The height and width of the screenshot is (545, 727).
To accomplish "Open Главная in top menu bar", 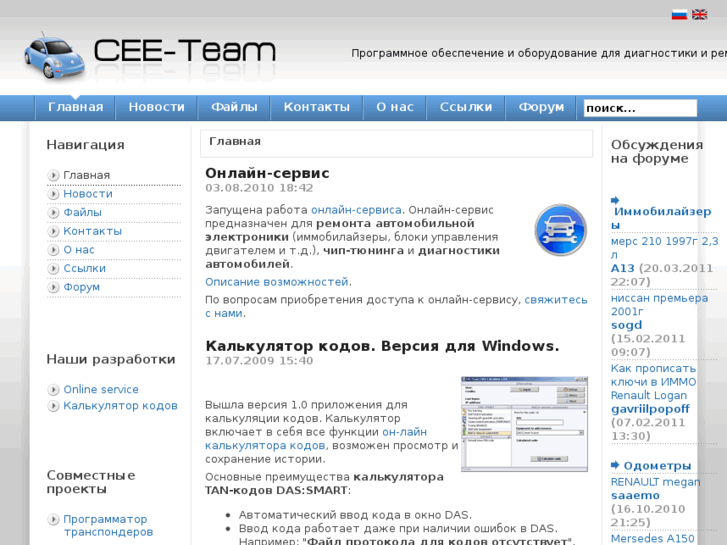I will click(x=76, y=107).
